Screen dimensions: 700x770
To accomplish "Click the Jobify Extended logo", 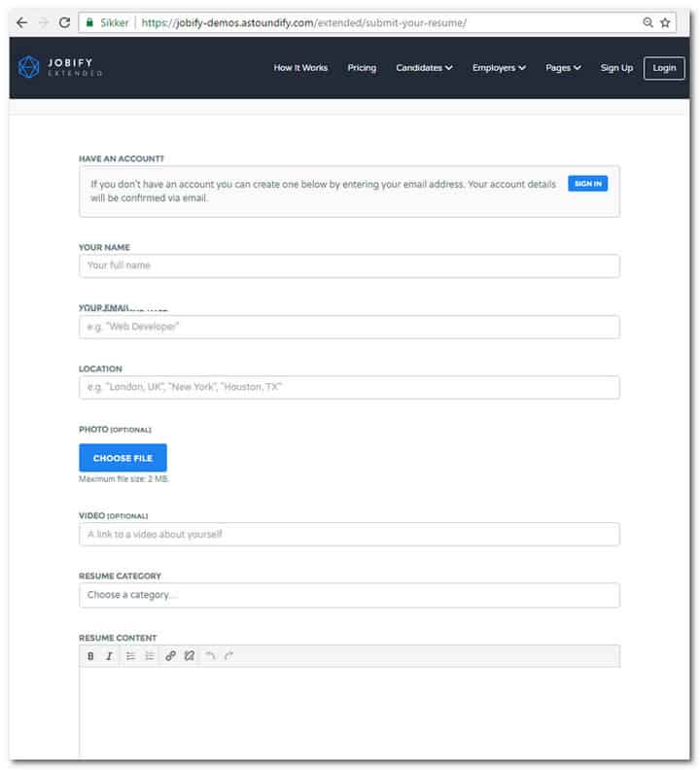I will (x=60, y=67).
